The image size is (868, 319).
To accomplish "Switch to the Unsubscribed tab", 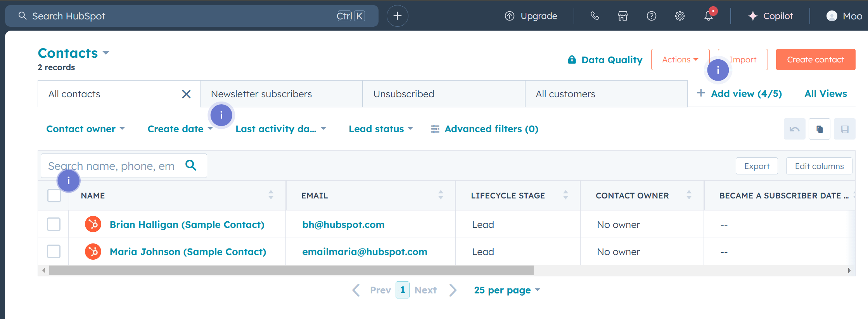I will pos(444,94).
